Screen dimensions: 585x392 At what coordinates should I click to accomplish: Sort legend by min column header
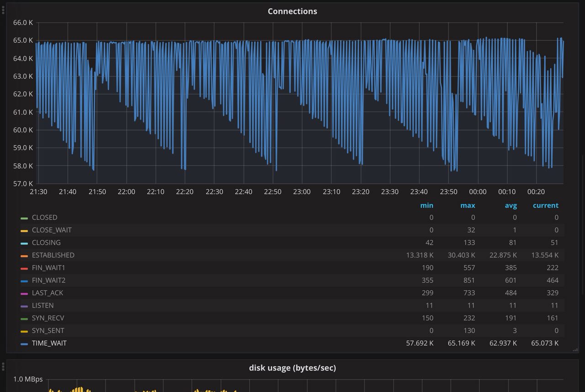(x=427, y=206)
